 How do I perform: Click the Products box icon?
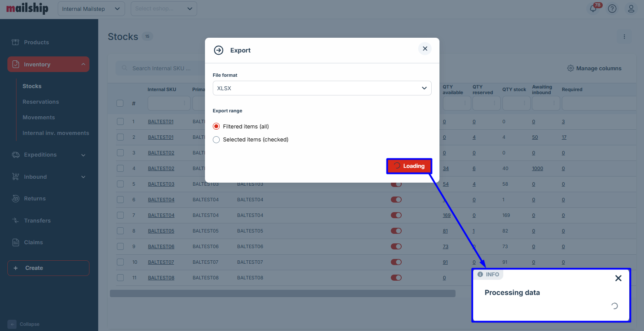(16, 43)
